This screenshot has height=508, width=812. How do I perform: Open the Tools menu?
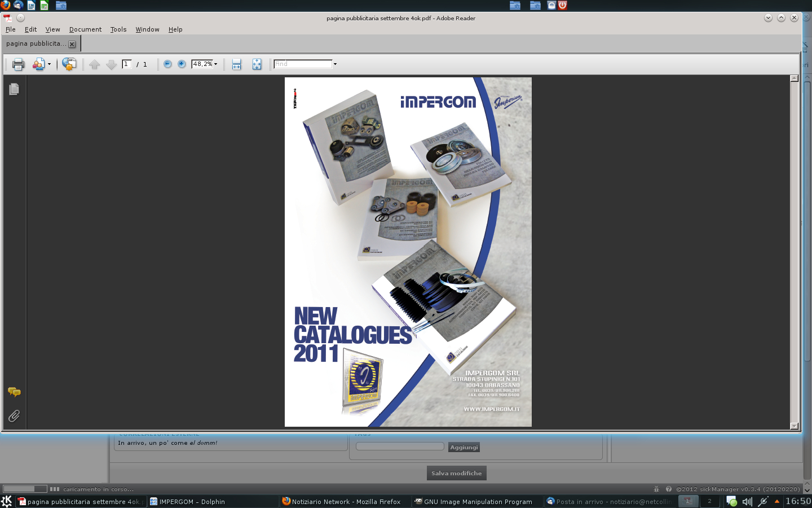(118, 29)
